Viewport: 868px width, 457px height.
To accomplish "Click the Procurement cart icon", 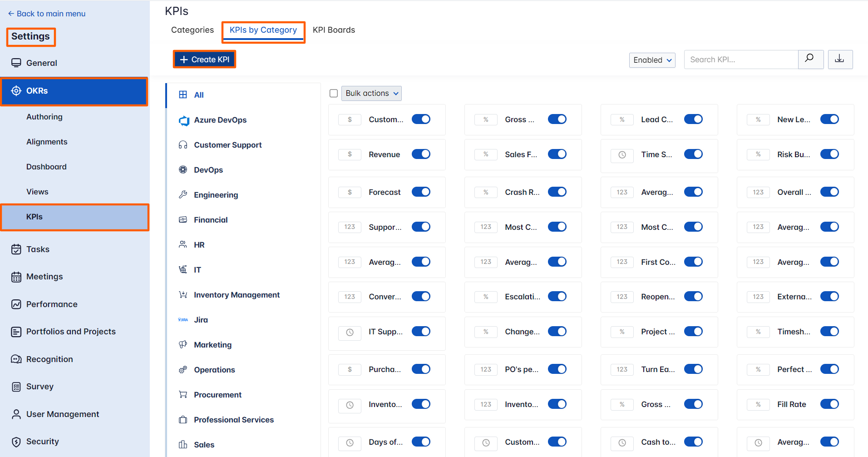I will tap(183, 395).
